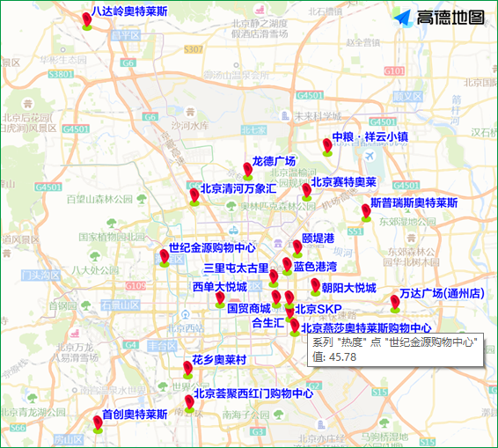This screenshot has height=448, width=498.
Task: Click the 朝阳大悦城 label
Action: (348, 288)
